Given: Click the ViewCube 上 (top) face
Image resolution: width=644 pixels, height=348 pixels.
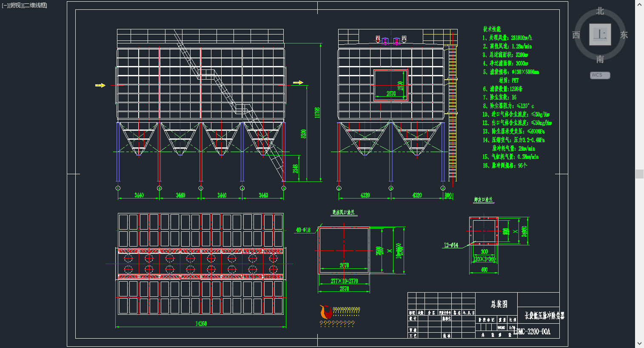Looking at the screenshot, I should [x=600, y=35].
